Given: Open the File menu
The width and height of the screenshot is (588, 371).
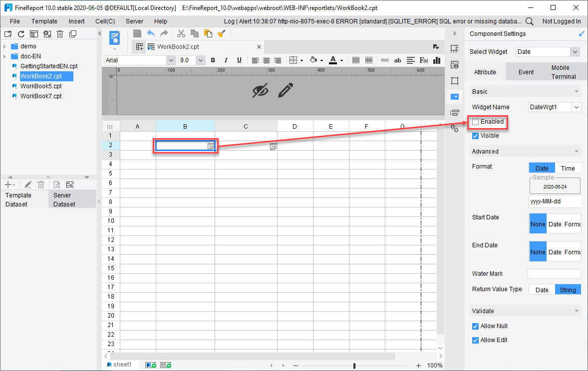Looking at the screenshot, I should (15, 21).
